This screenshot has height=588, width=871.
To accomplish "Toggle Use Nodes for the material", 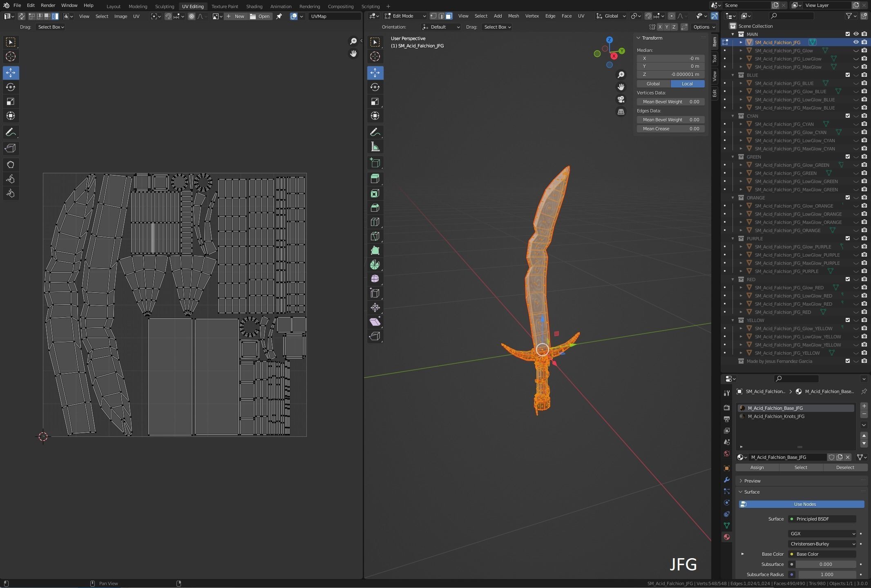I will click(x=802, y=504).
